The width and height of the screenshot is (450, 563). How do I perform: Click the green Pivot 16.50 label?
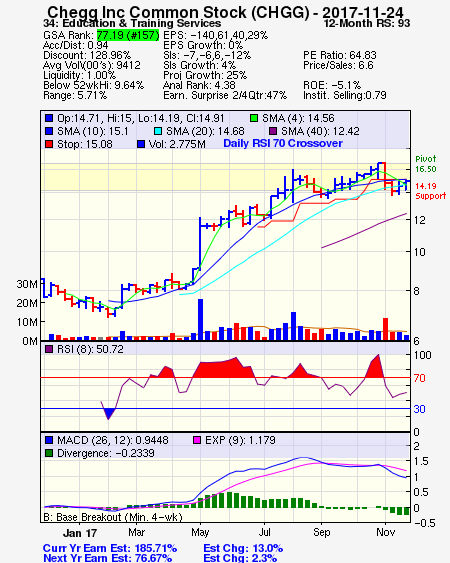[426, 164]
